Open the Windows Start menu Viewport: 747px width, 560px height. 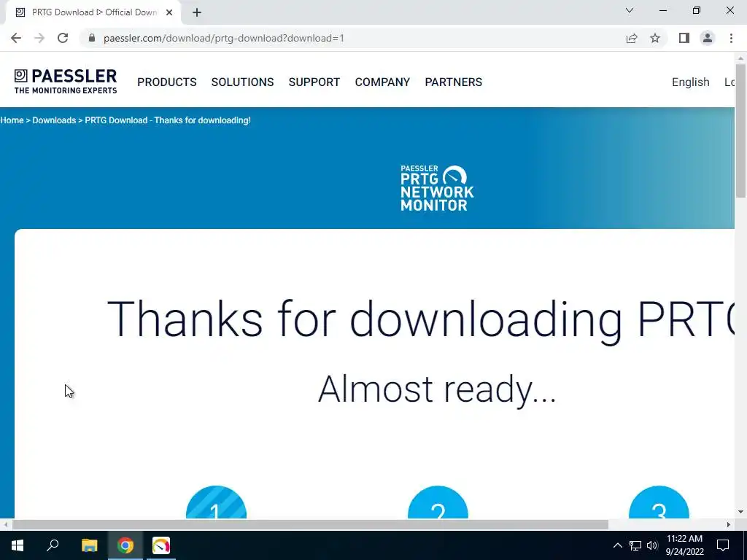18,545
